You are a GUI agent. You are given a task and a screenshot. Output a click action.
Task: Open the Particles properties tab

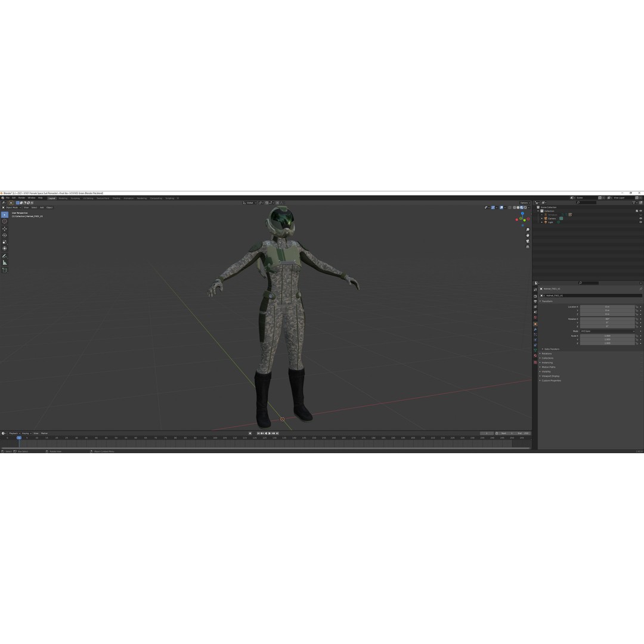[535, 335]
